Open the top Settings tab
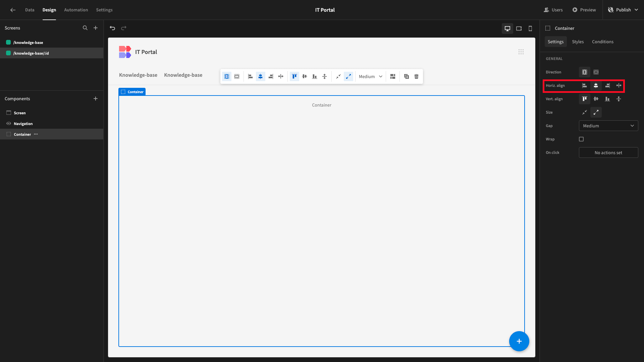Image resolution: width=644 pixels, height=362 pixels. point(104,10)
